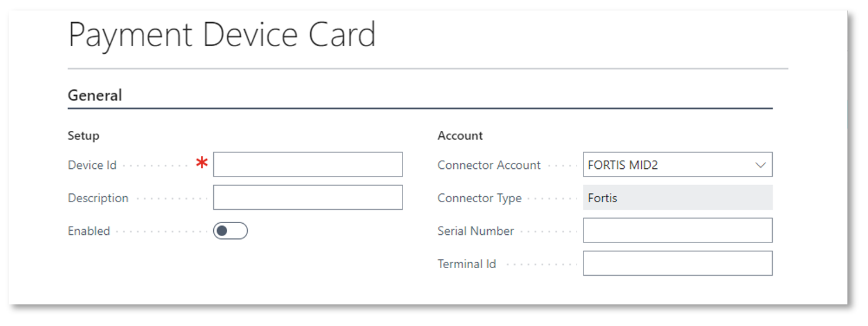Click inside the Terminal Id field
This screenshot has height=326, width=868.
click(678, 263)
